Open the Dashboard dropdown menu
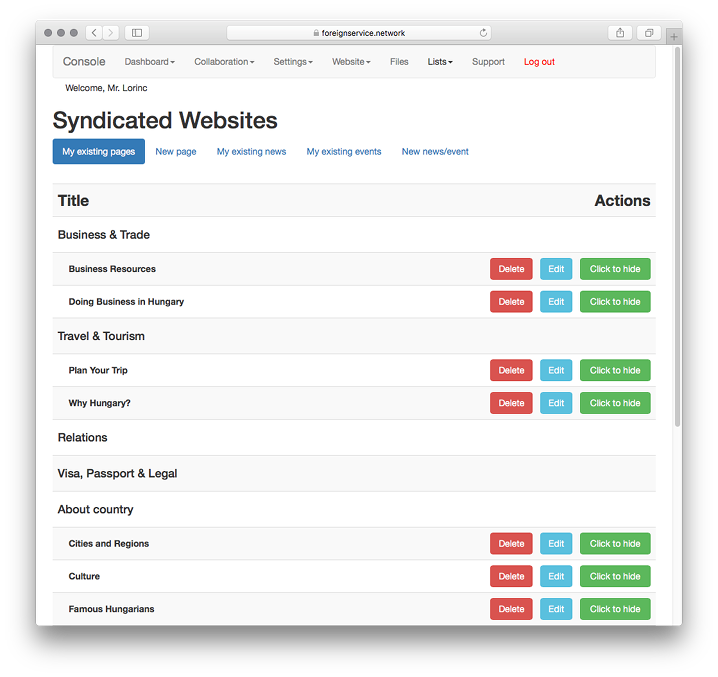 (x=150, y=62)
